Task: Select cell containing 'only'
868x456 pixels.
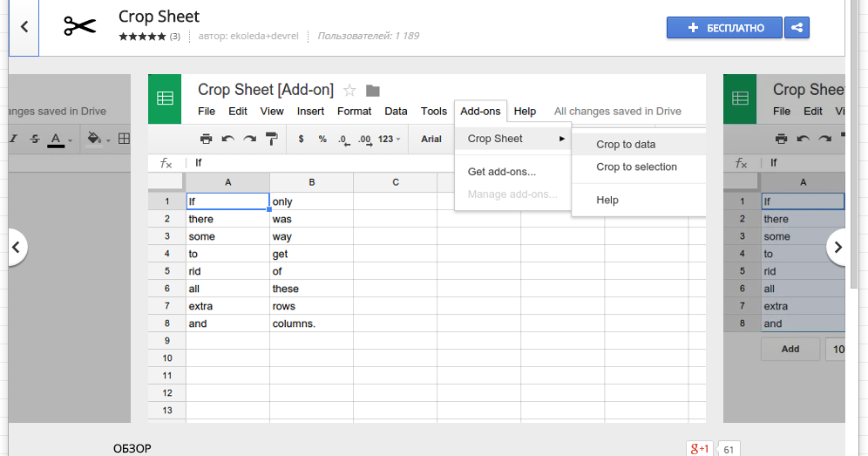Action: [312, 201]
